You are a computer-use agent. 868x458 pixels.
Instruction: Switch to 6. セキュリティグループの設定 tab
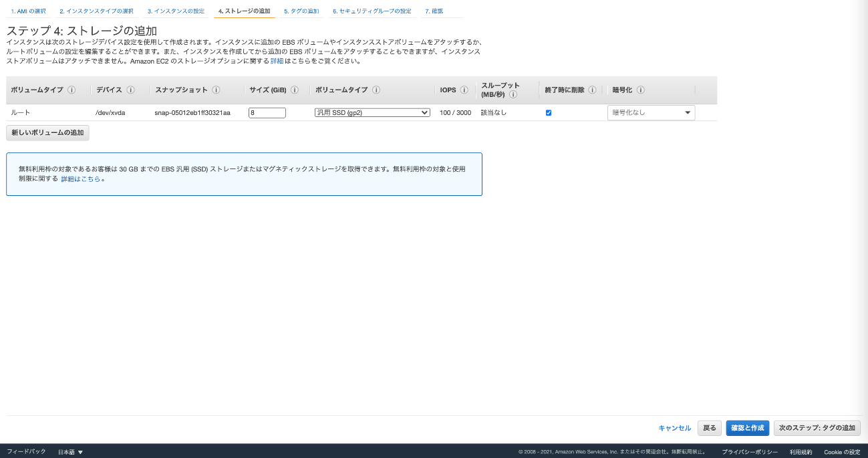coord(372,11)
